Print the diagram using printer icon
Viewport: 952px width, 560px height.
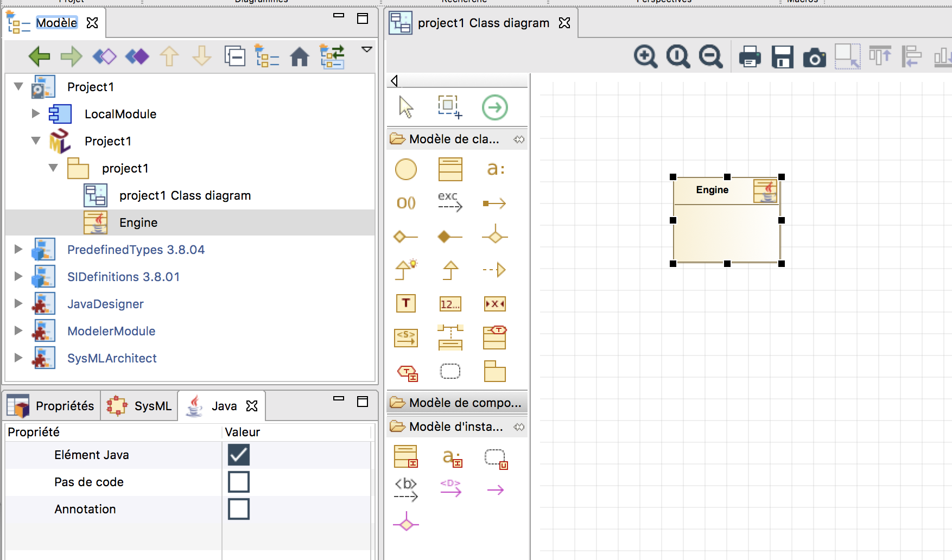pyautogui.click(x=750, y=56)
